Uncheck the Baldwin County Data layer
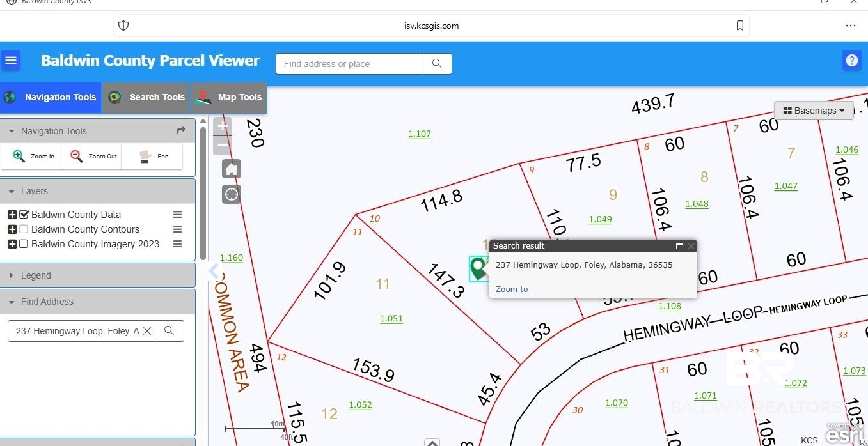 click(24, 215)
